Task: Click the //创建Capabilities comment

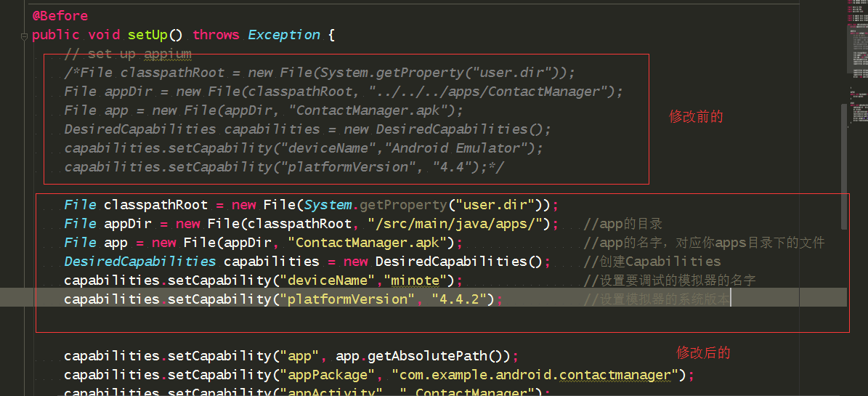Action: tap(652, 262)
